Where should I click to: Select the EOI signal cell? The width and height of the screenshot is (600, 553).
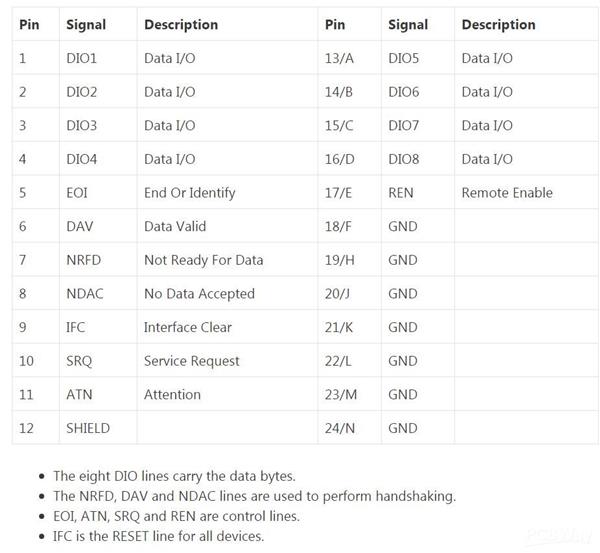79,192
